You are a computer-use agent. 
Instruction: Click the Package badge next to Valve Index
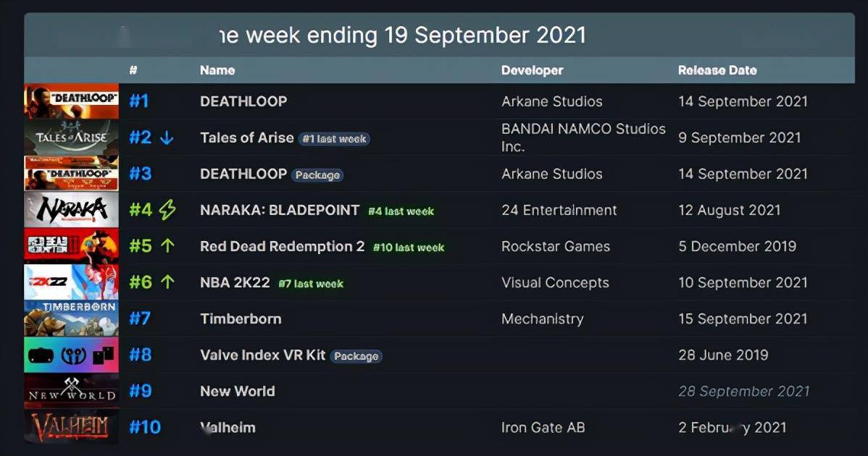point(356,356)
